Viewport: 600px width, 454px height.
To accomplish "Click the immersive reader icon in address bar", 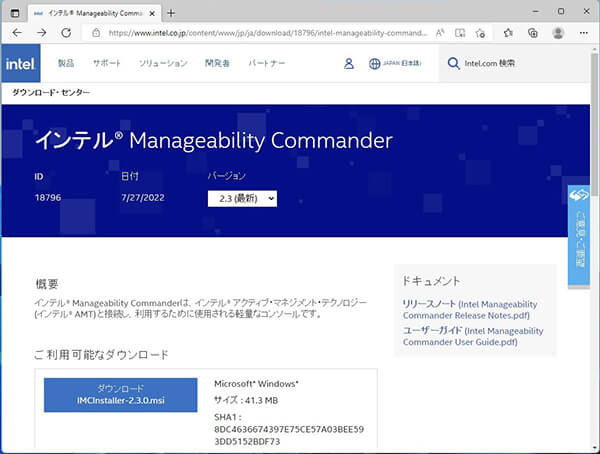I will click(x=460, y=33).
